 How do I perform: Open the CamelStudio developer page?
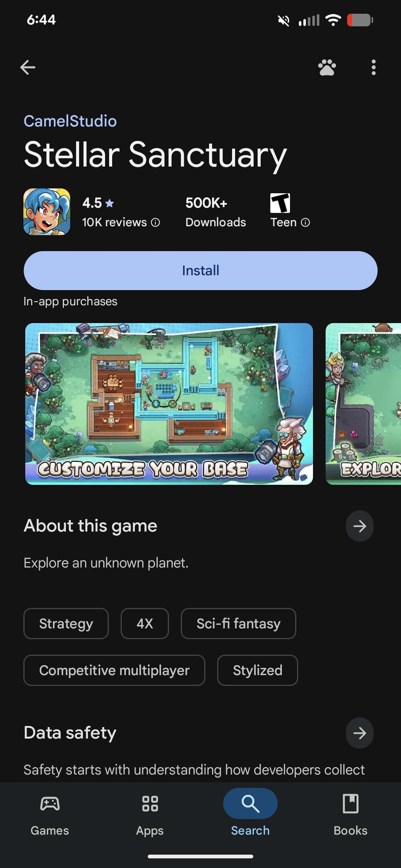pyautogui.click(x=70, y=121)
